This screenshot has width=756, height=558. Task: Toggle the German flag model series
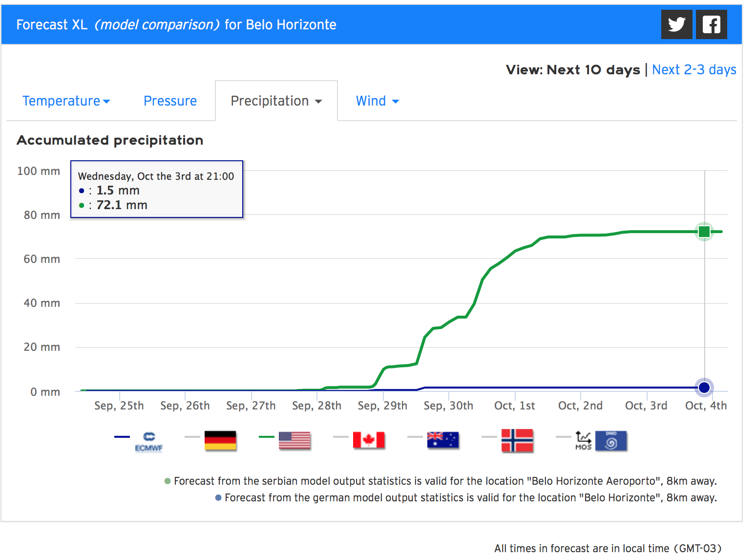point(220,440)
